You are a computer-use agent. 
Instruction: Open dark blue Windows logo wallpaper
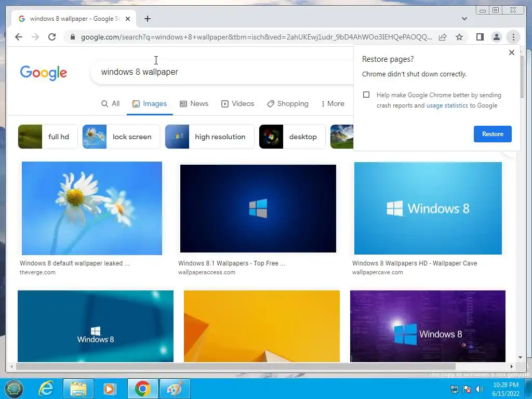(x=258, y=209)
